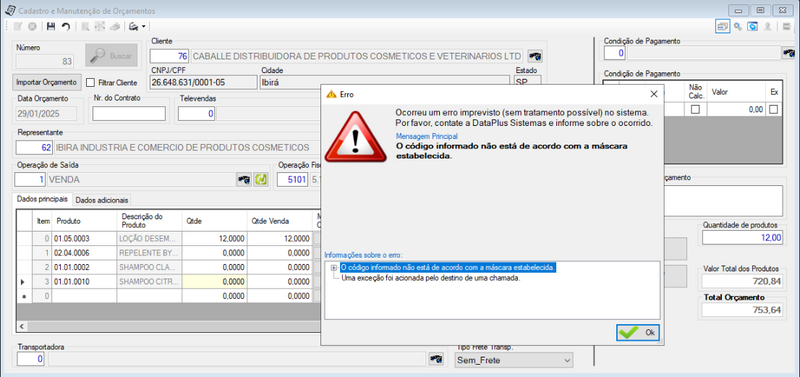
Task: Click the Undo arrow toolbar icon
Action: click(x=65, y=27)
